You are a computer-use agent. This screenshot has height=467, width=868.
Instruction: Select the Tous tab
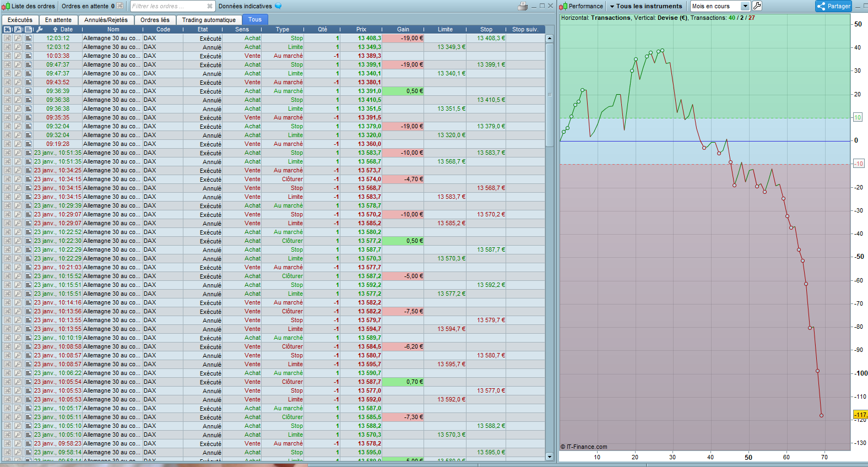(x=255, y=19)
